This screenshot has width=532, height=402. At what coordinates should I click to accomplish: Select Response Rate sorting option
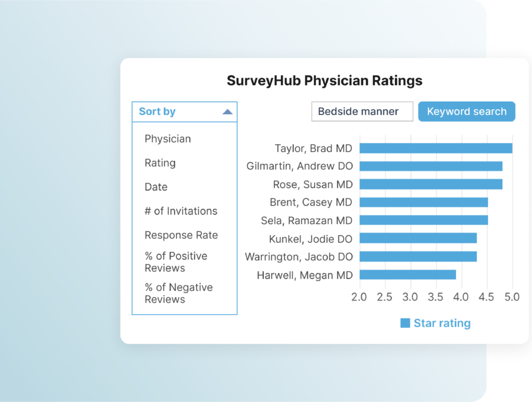[x=181, y=235]
